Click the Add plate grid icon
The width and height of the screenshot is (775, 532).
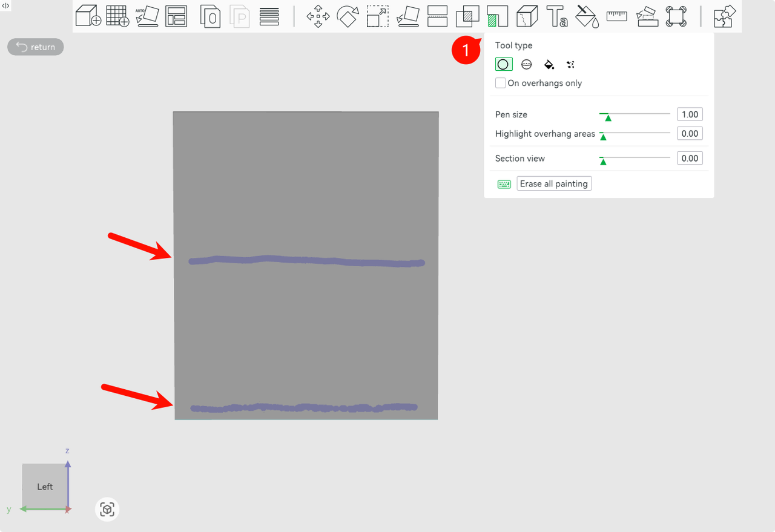117,16
